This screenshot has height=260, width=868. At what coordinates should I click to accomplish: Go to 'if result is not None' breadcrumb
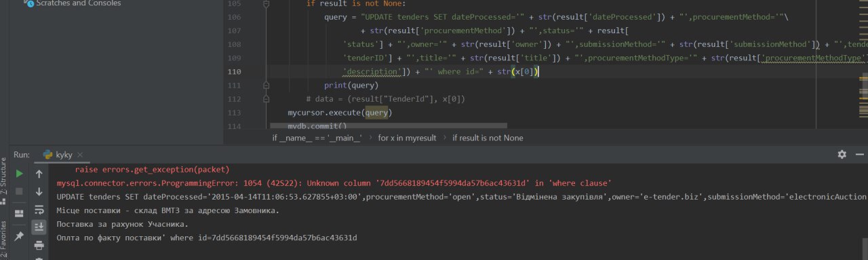pos(488,138)
